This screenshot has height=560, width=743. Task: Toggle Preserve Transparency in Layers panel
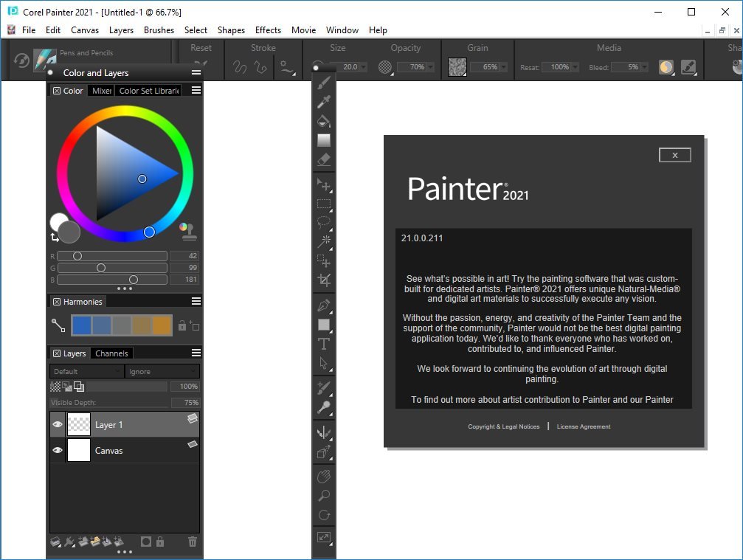tap(55, 387)
